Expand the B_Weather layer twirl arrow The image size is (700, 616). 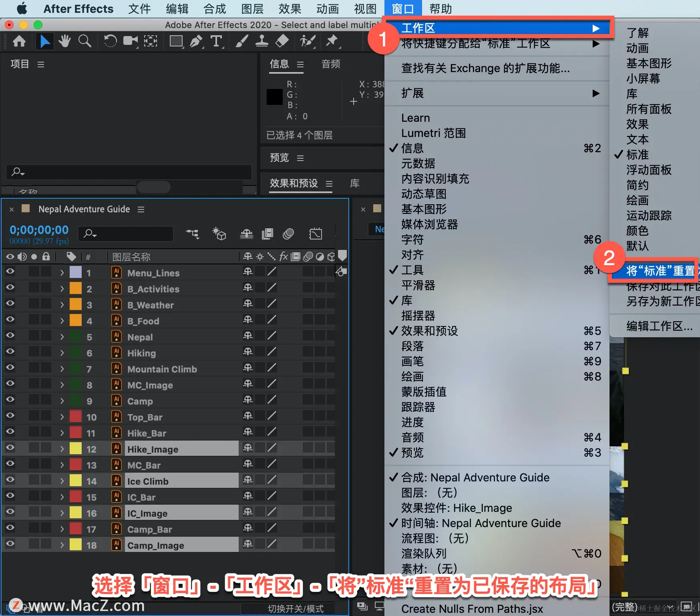pos(62,305)
